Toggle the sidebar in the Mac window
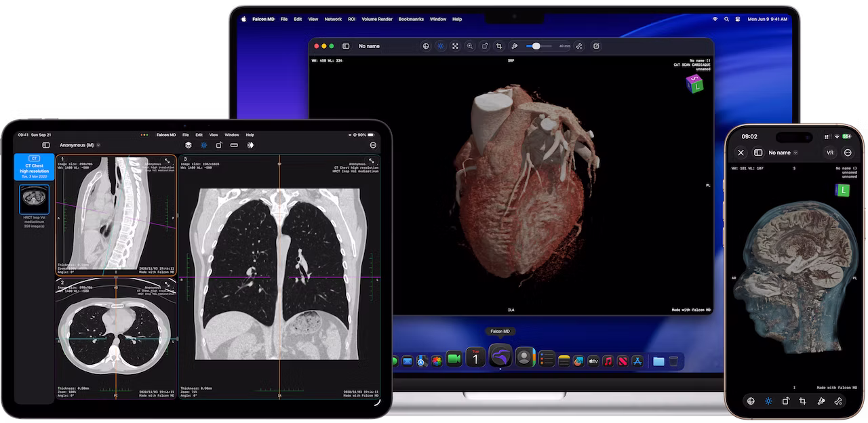This screenshot has width=868, height=423. 346,46
